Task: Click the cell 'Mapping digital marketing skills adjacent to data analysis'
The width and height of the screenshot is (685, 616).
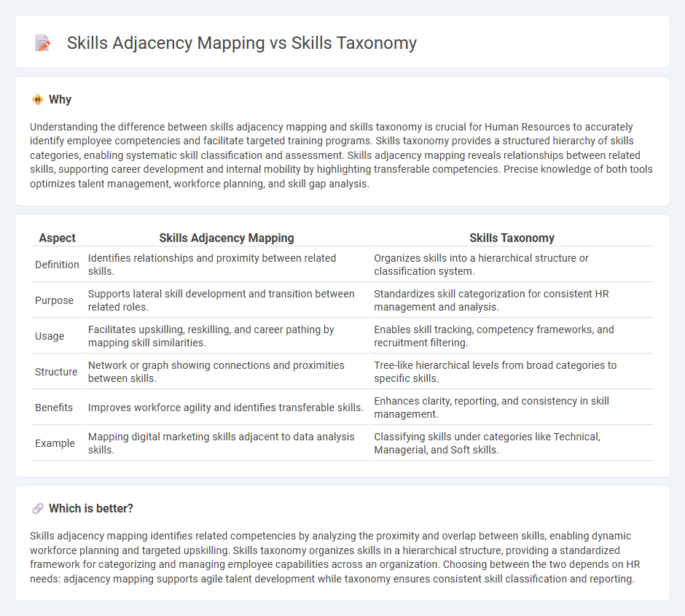Action: coord(227,443)
